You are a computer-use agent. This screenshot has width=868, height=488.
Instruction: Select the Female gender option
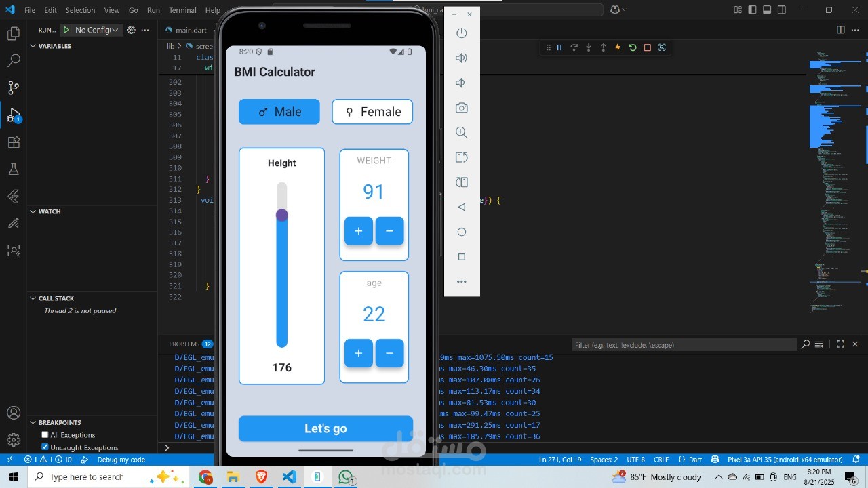point(372,111)
